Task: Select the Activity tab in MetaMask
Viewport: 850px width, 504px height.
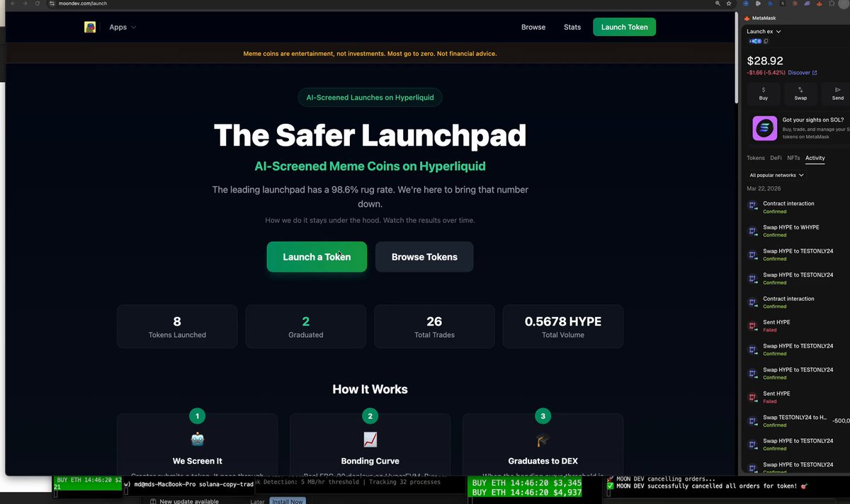Action: [815, 158]
